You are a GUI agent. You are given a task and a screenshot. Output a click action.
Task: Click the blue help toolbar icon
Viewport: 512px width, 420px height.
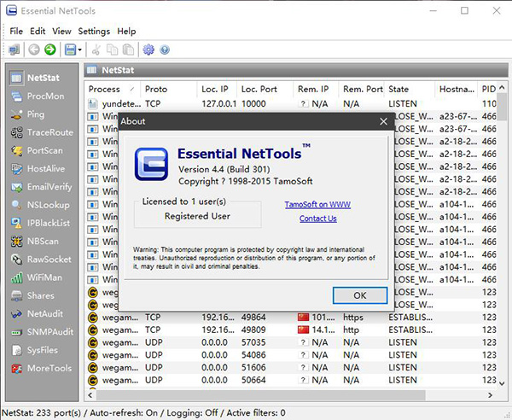tap(165, 50)
